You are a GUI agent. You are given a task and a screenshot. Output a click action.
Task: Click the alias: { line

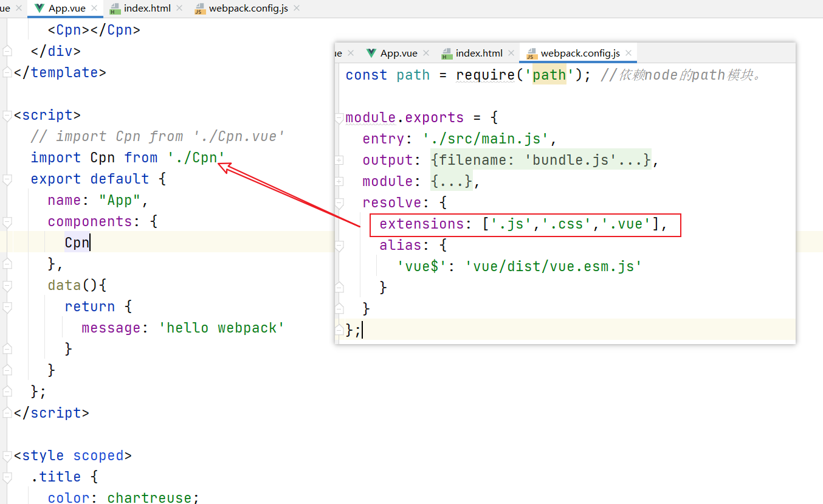413,246
